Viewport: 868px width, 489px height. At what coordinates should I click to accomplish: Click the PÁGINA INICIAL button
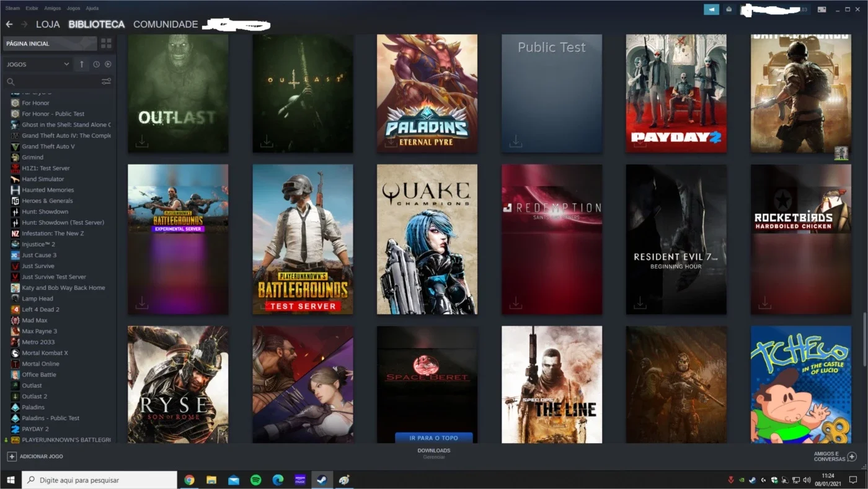tap(50, 43)
